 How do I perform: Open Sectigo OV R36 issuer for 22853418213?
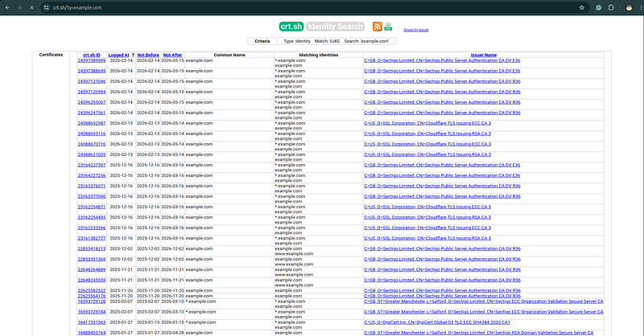[442, 248]
